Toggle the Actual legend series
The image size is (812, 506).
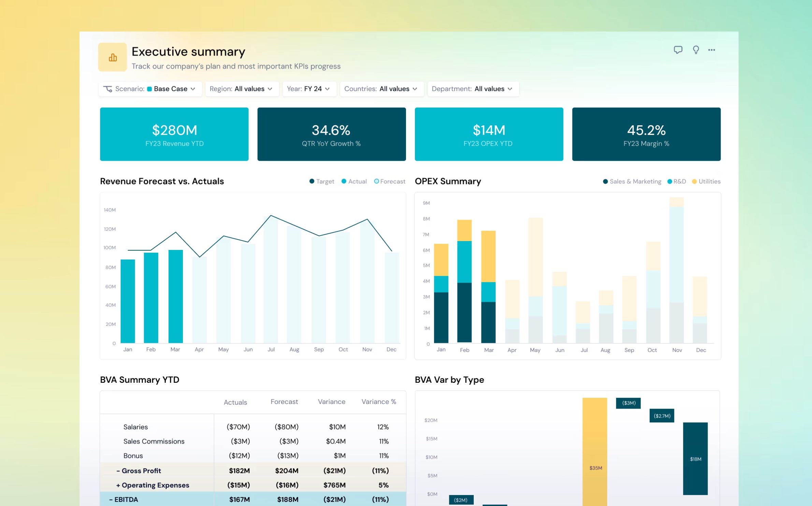tap(354, 181)
